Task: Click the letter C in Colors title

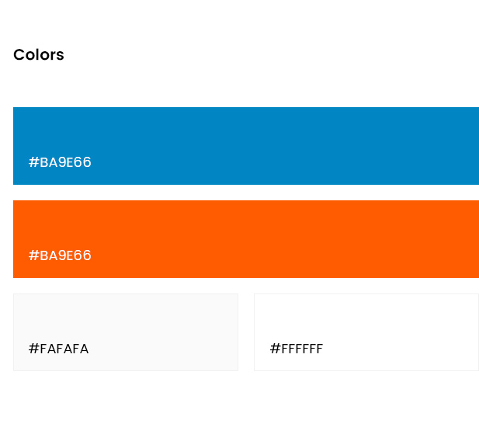Action: click(19, 55)
